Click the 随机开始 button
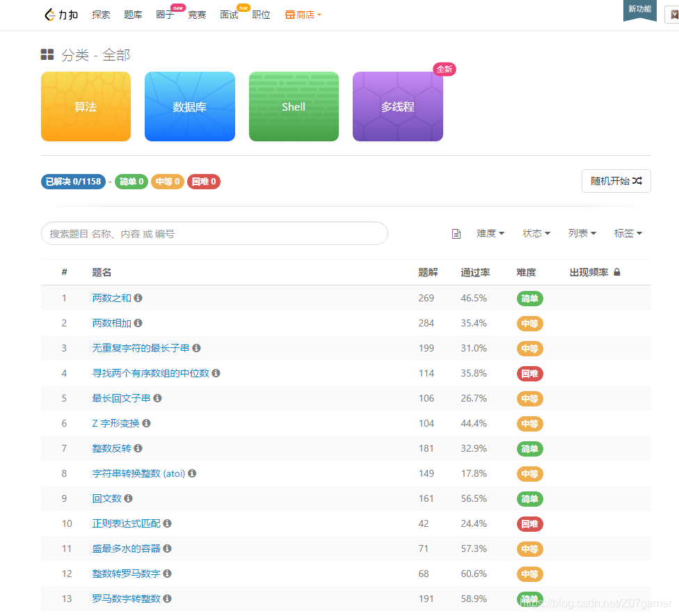This screenshot has height=616, width=679. 616,180
